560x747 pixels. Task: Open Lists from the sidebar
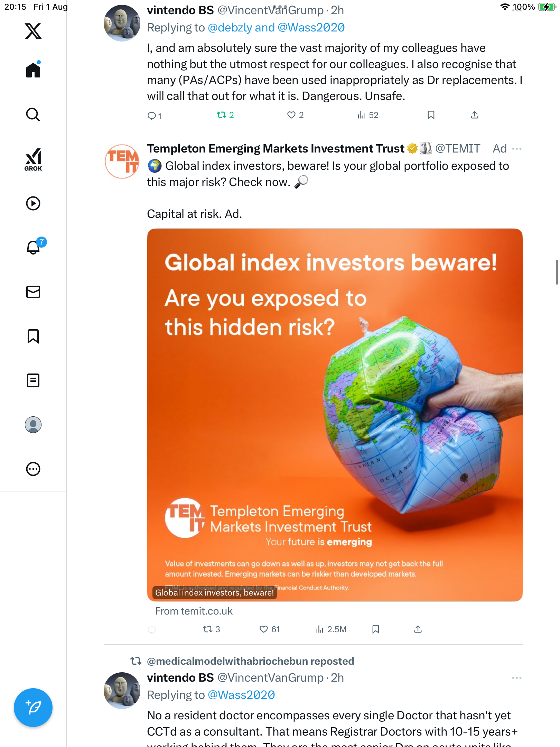click(33, 380)
